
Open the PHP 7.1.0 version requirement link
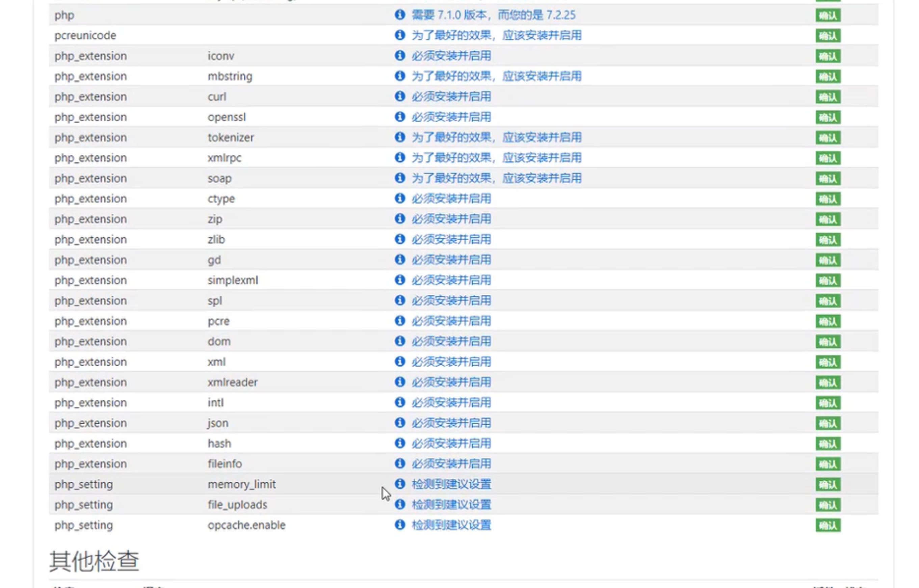pos(493,15)
